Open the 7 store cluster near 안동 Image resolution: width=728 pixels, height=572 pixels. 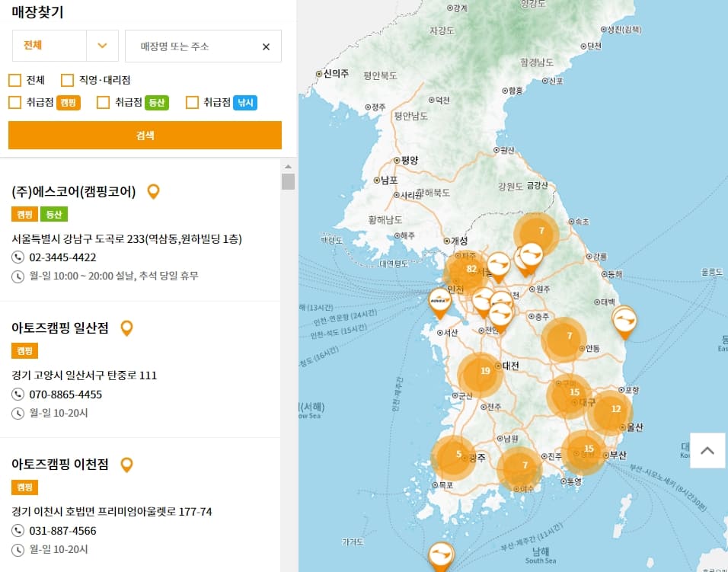pos(564,340)
